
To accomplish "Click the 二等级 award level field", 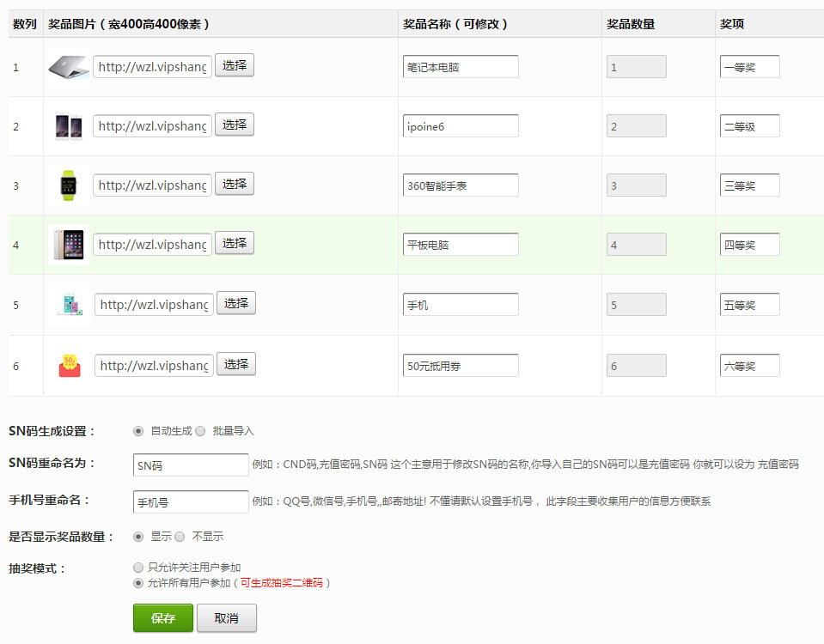I will click(x=750, y=127).
